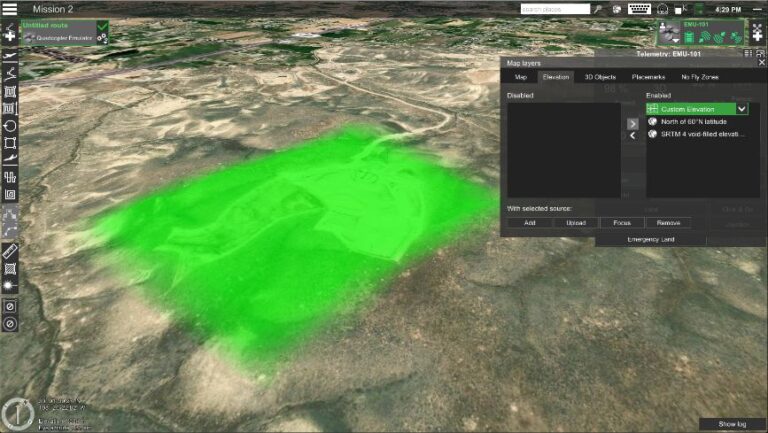Click the Upload button
The height and width of the screenshot is (433, 768).
point(576,223)
